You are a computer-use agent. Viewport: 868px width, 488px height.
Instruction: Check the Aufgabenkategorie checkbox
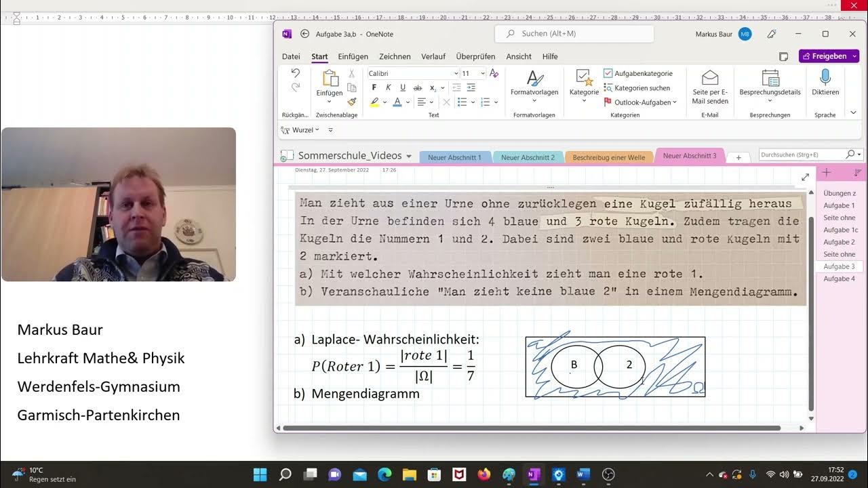coord(608,73)
